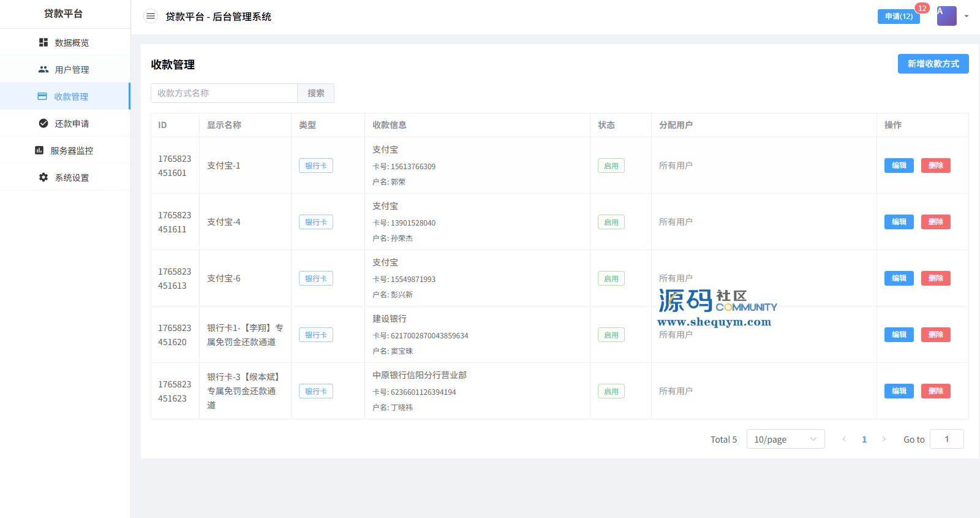Image resolution: width=980 pixels, height=518 pixels.
Task: Delete the 支付宝-6 payment row
Action: [x=935, y=278]
